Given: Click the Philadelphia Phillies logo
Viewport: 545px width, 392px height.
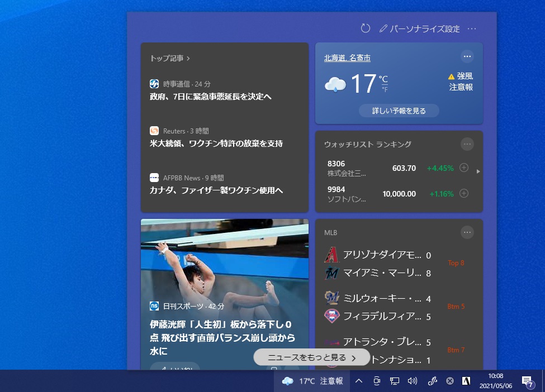Looking at the screenshot, I should click(331, 316).
